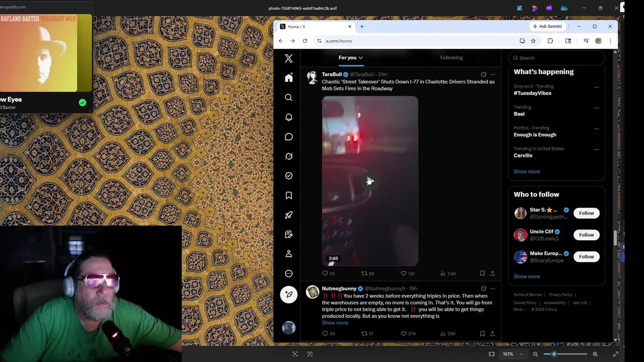Open Grok explain icon on TaraBull post
This screenshot has height=362, width=644.
click(x=484, y=74)
